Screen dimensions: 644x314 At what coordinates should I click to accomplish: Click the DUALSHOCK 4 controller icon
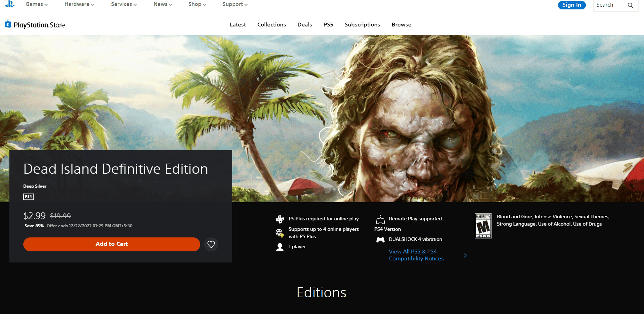coord(380,240)
